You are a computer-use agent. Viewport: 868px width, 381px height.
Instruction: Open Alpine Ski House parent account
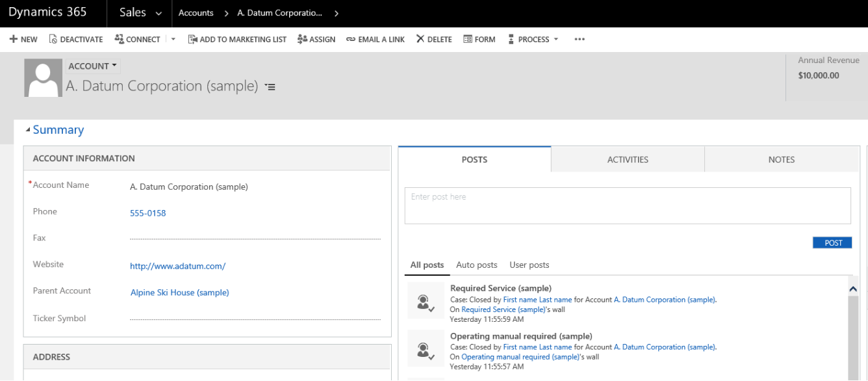coord(180,293)
